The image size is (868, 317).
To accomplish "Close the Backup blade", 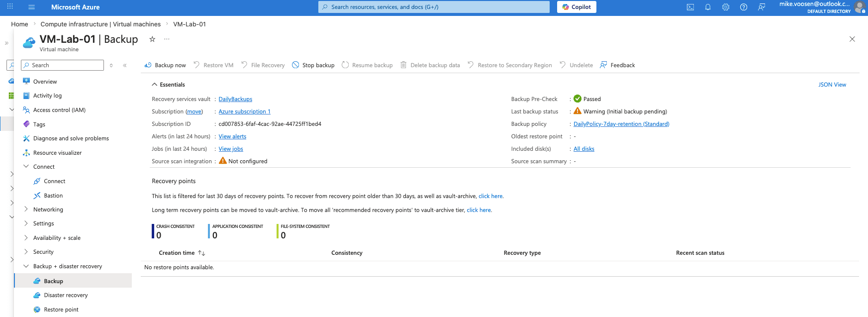I will [852, 39].
